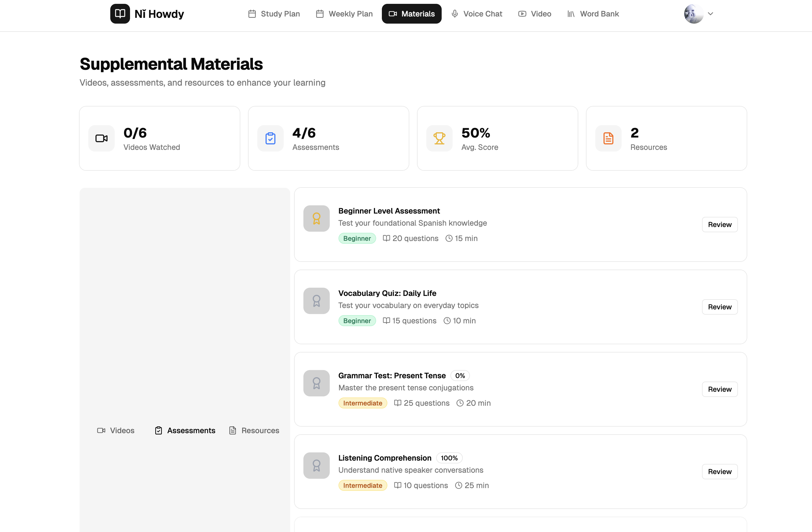This screenshot has height=532, width=812.
Task: Open Study Plan in top navigation
Action: click(274, 14)
